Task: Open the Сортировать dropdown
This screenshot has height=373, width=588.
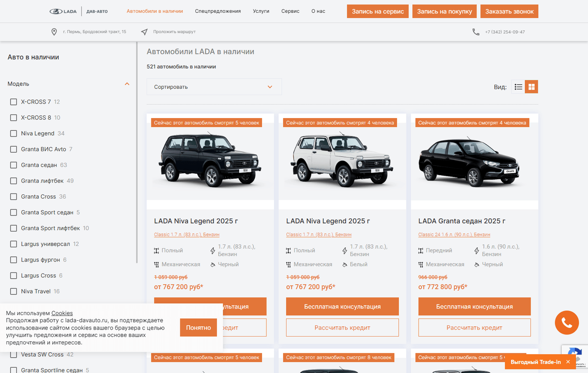Action: (214, 87)
